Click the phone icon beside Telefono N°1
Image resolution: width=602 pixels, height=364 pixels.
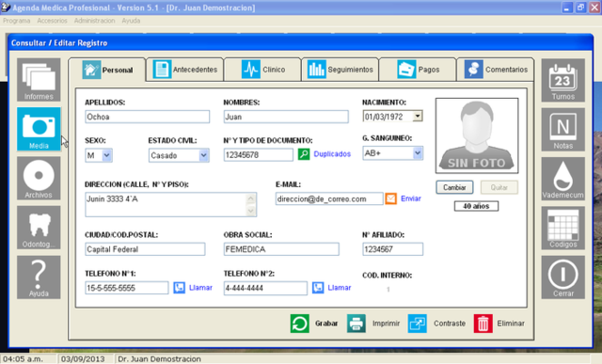tap(180, 288)
